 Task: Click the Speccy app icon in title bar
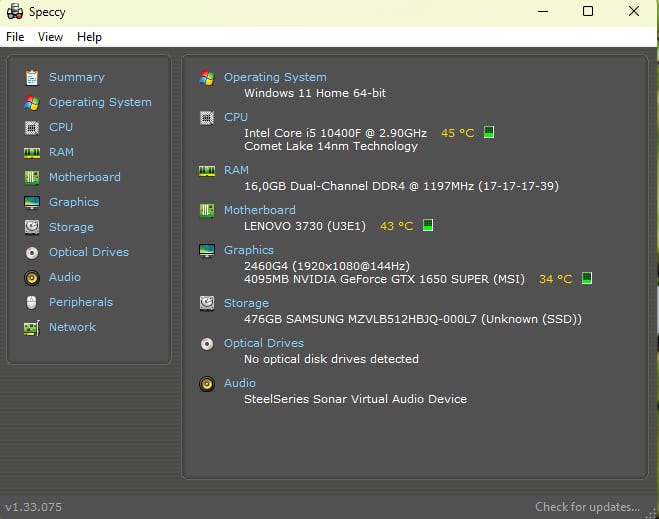(15, 11)
